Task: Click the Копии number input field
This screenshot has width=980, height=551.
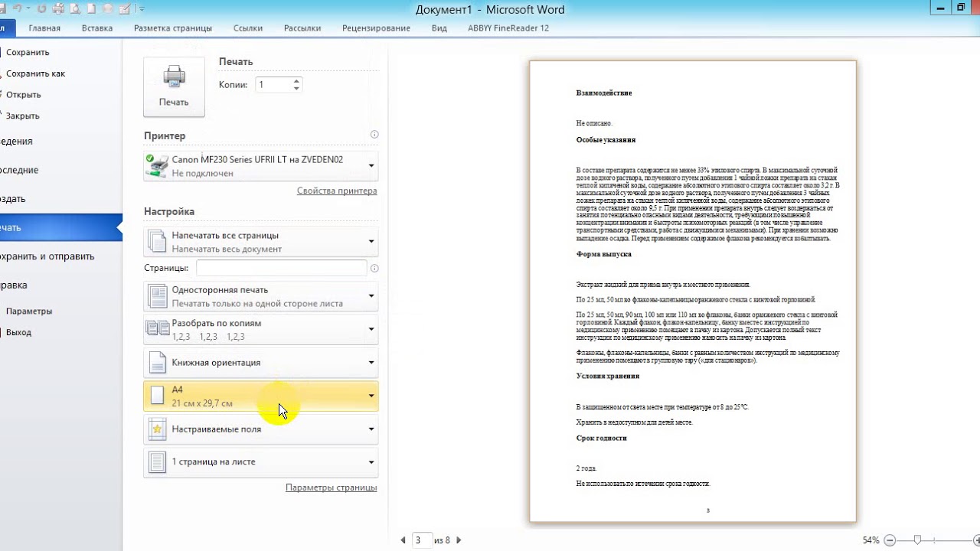Action: pyautogui.click(x=273, y=84)
